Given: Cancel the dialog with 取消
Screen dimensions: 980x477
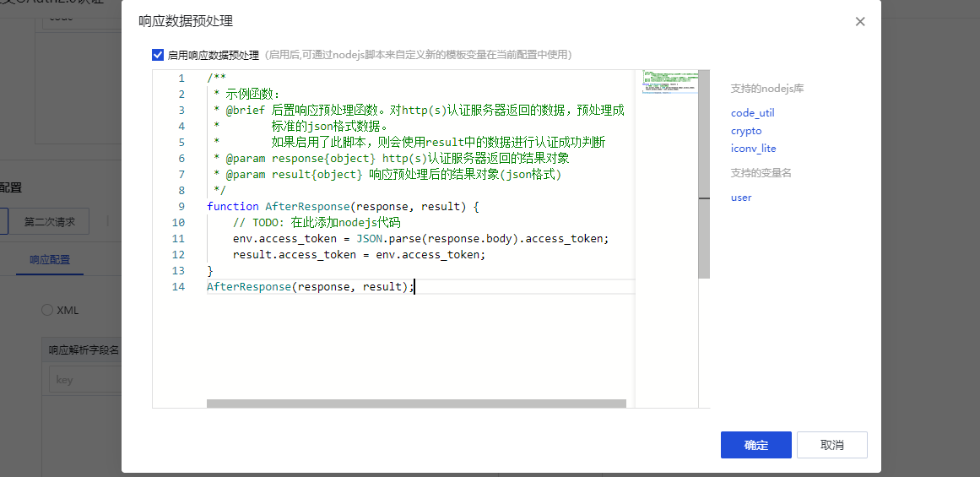Looking at the screenshot, I should pos(831,445).
